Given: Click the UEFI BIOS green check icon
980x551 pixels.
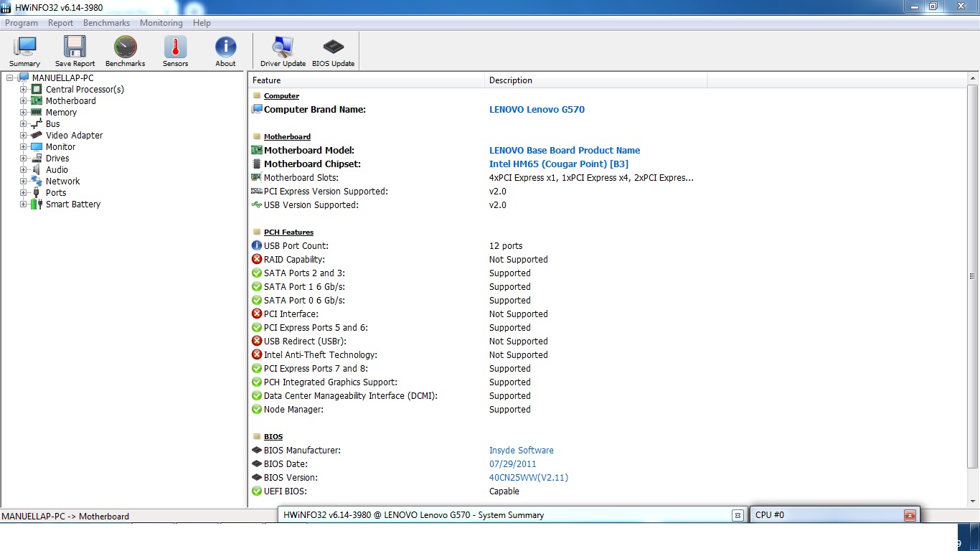Looking at the screenshot, I should [257, 491].
